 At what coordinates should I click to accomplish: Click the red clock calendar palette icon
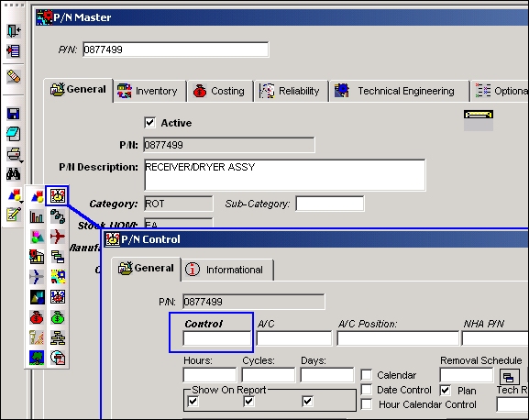[58, 297]
